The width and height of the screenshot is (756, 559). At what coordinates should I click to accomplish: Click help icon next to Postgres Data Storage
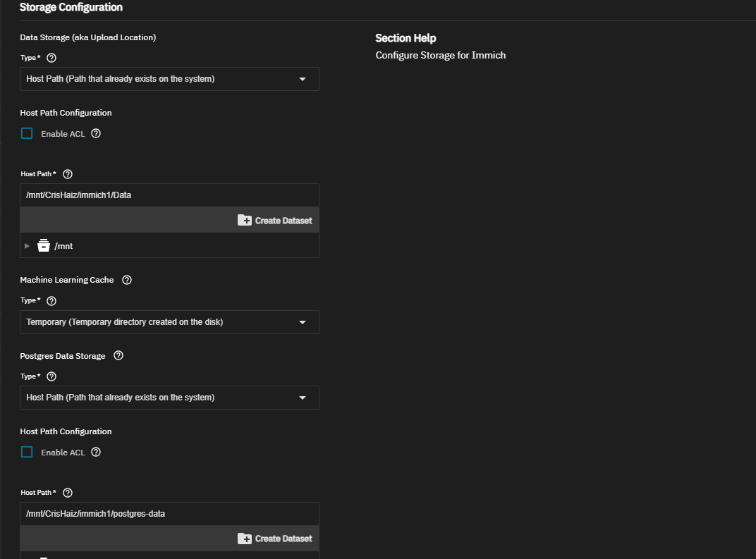tap(118, 356)
